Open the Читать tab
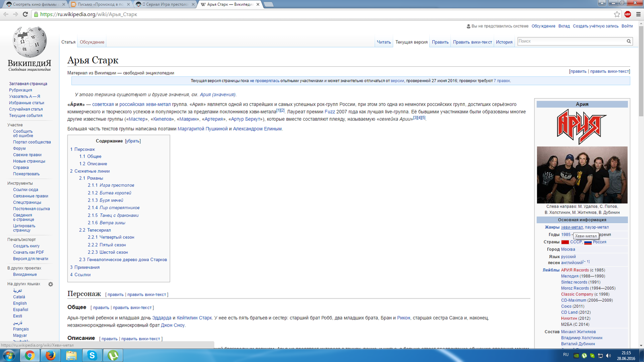Image resolution: width=644 pixels, height=362 pixels. [x=384, y=42]
